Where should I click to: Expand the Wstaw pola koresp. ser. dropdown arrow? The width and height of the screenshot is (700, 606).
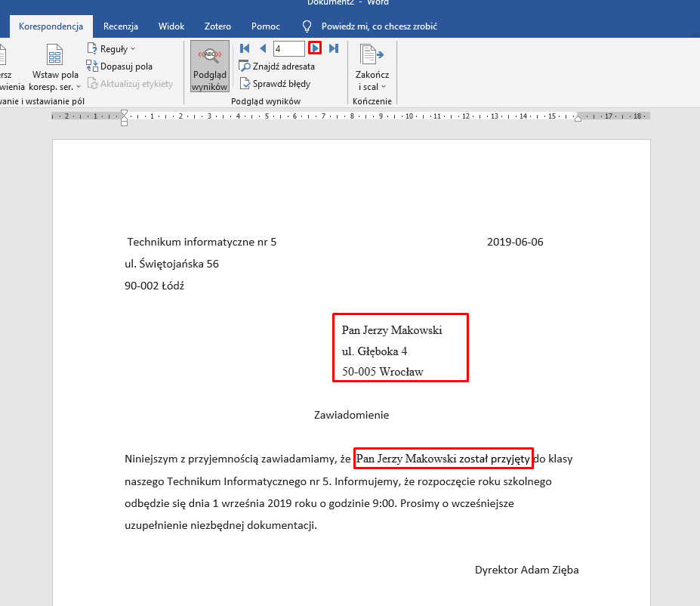point(79,87)
